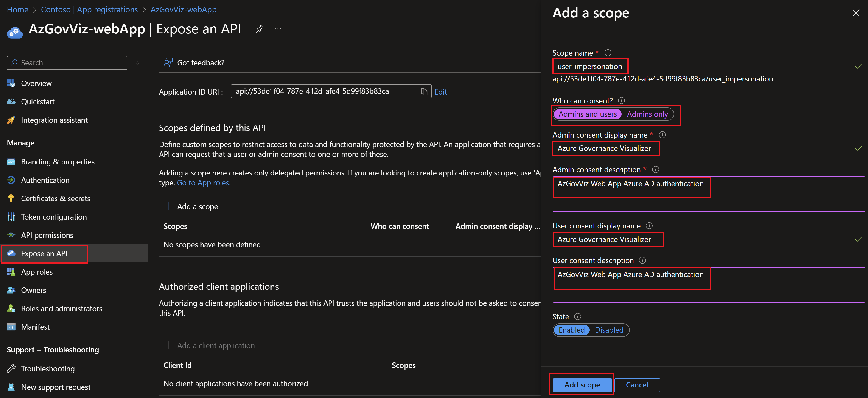The width and height of the screenshot is (868, 398).
Task: Set scope state to Disabled
Action: (x=609, y=330)
